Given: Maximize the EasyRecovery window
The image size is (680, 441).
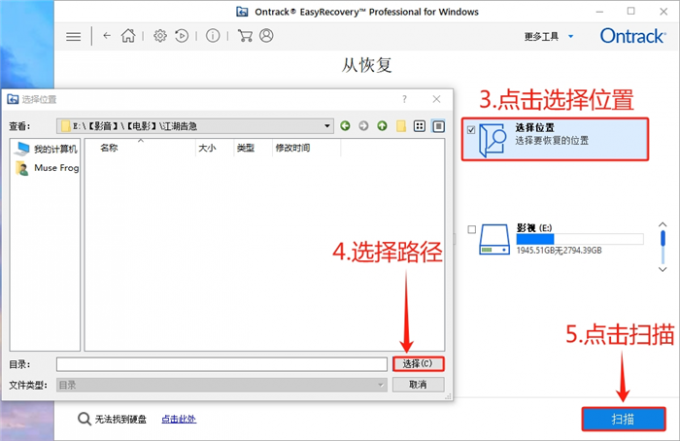Looking at the screenshot, I should click(x=631, y=11).
